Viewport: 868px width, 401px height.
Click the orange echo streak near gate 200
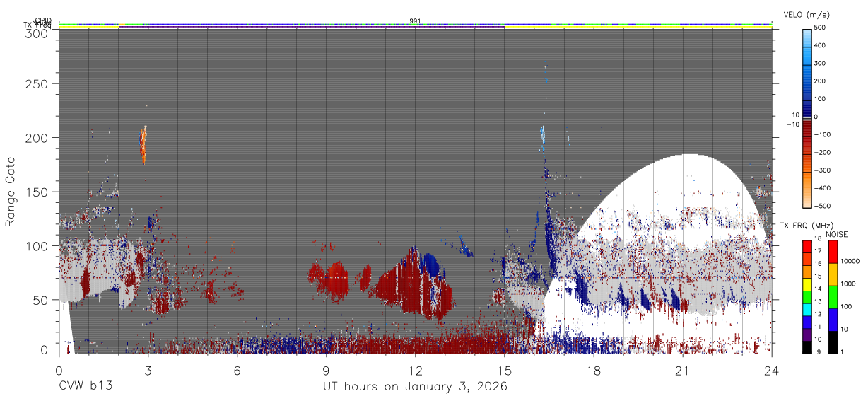coord(143,144)
